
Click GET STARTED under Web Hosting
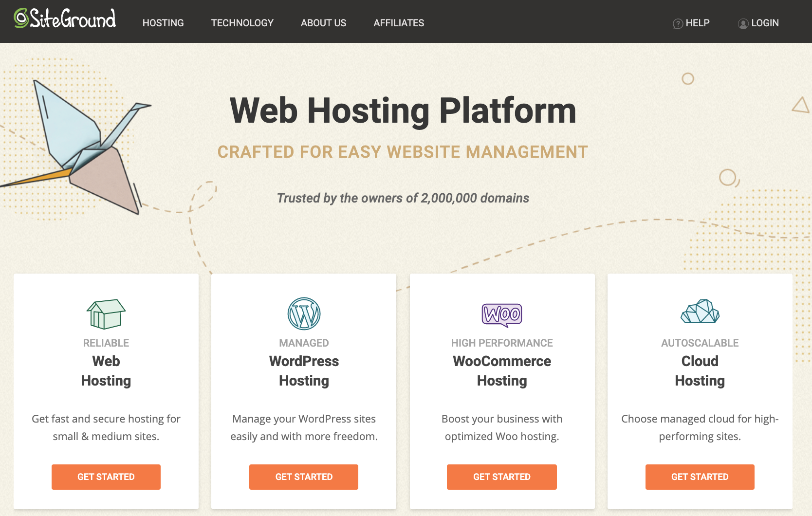click(x=106, y=477)
